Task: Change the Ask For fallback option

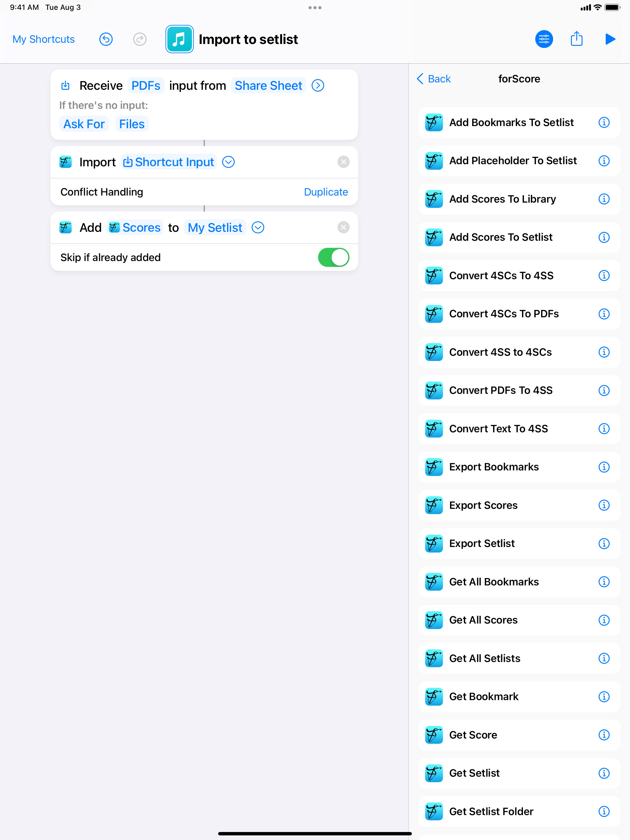Action: [x=84, y=124]
